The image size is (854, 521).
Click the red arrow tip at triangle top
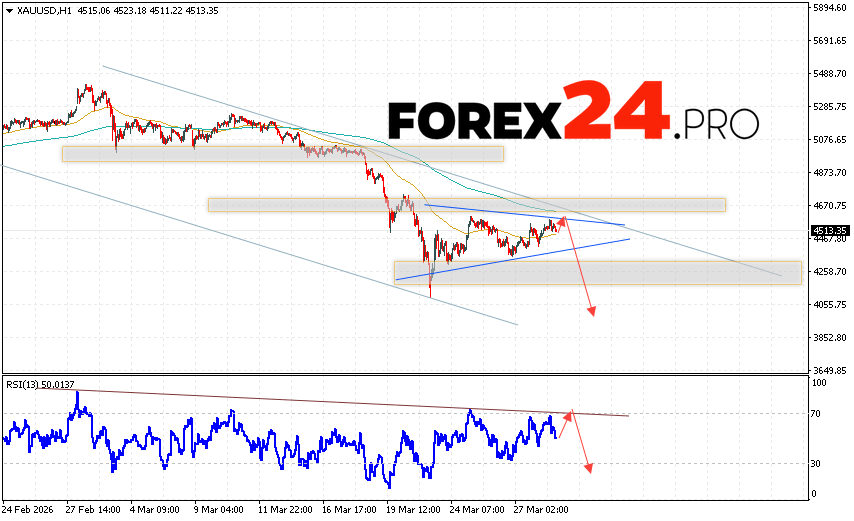coord(564,219)
